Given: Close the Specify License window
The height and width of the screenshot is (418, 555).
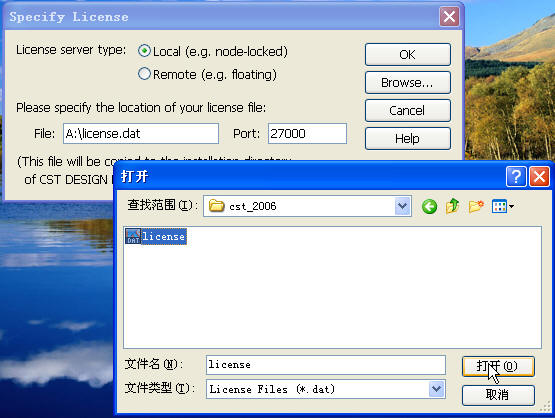Looking at the screenshot, I should click(449, 17).
